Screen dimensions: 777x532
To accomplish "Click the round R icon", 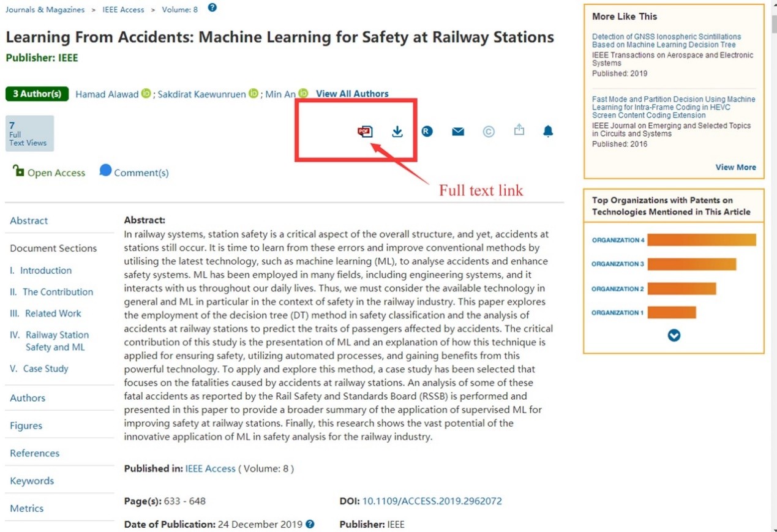I will [427, 131].
